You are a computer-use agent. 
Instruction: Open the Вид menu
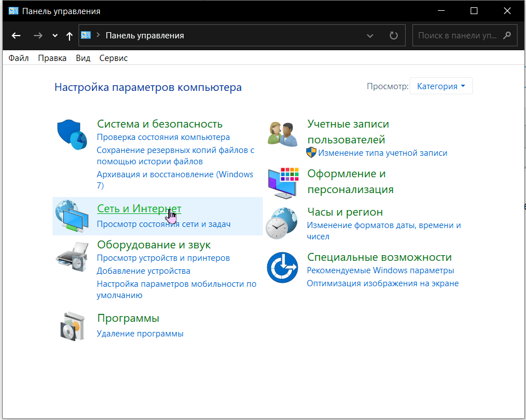pyautogui.click(x=83, y=58)
